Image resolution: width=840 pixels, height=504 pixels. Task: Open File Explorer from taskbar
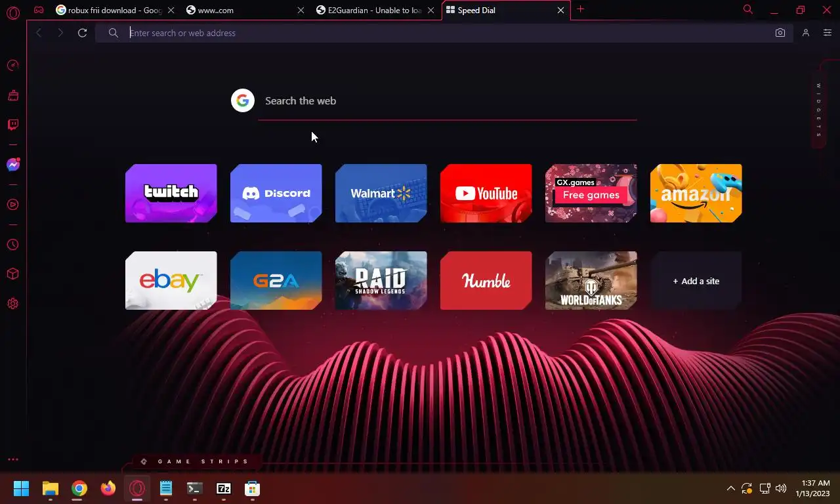point(51,488)
